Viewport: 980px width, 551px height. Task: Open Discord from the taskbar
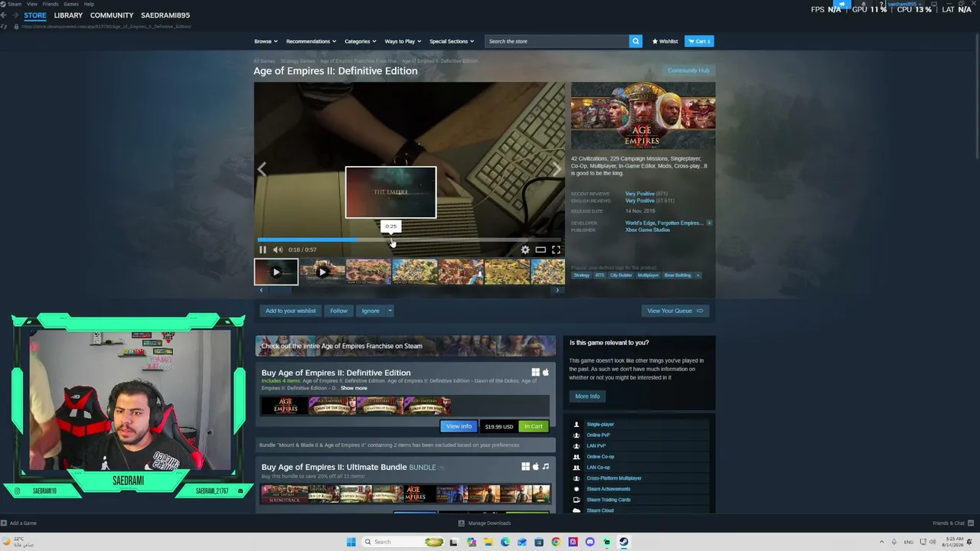tap(590, 542)
